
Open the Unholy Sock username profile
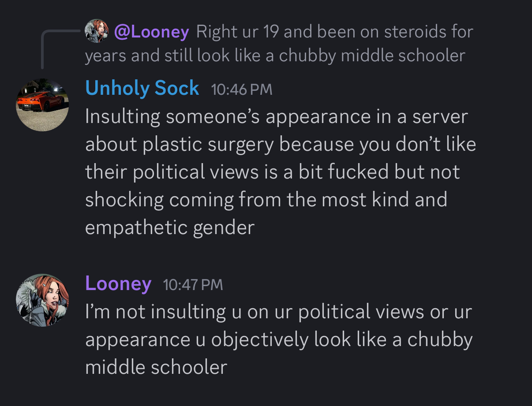click(142, 88)
